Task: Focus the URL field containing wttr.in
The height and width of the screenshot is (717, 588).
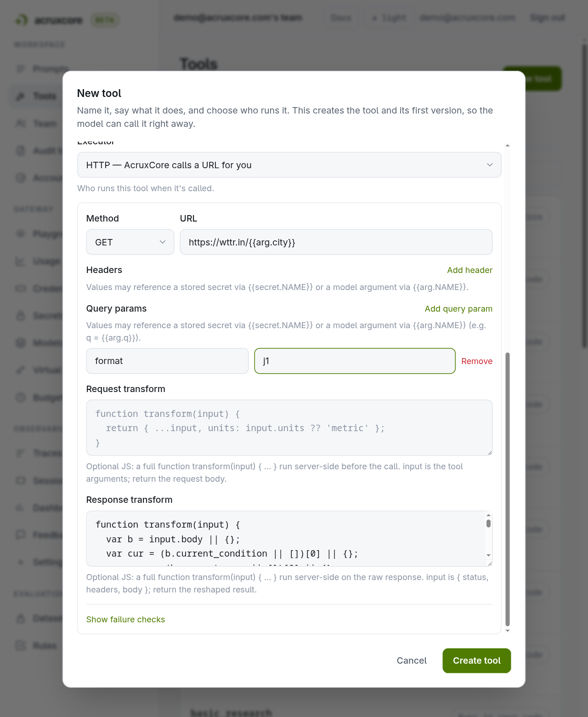Action: coord(336,242)
